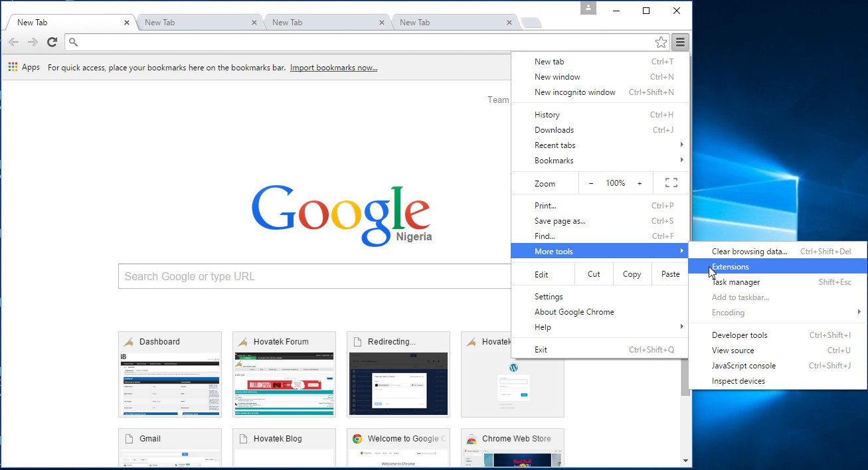Select Extensions from More tools
The height and width of the screenshot is (470, 868).
pos(731,266)
